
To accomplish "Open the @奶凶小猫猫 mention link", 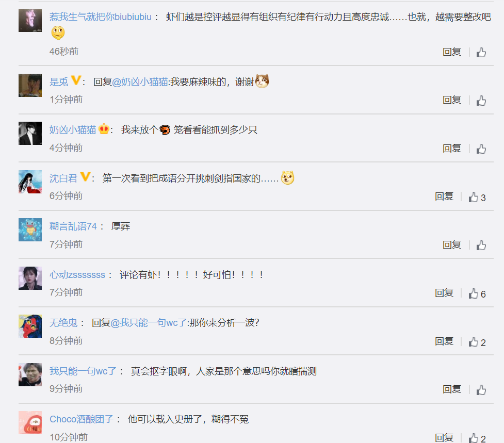I will [x=140, y=82].
